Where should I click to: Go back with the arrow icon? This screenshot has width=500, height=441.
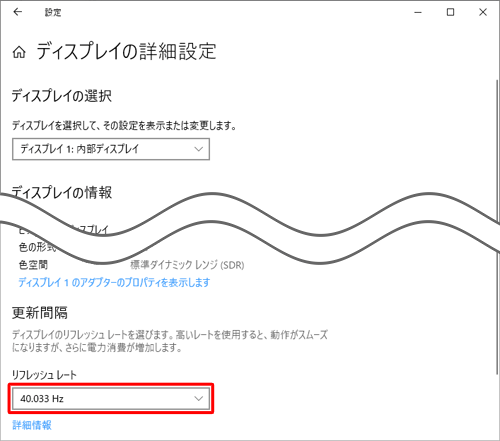click(18, 12)
